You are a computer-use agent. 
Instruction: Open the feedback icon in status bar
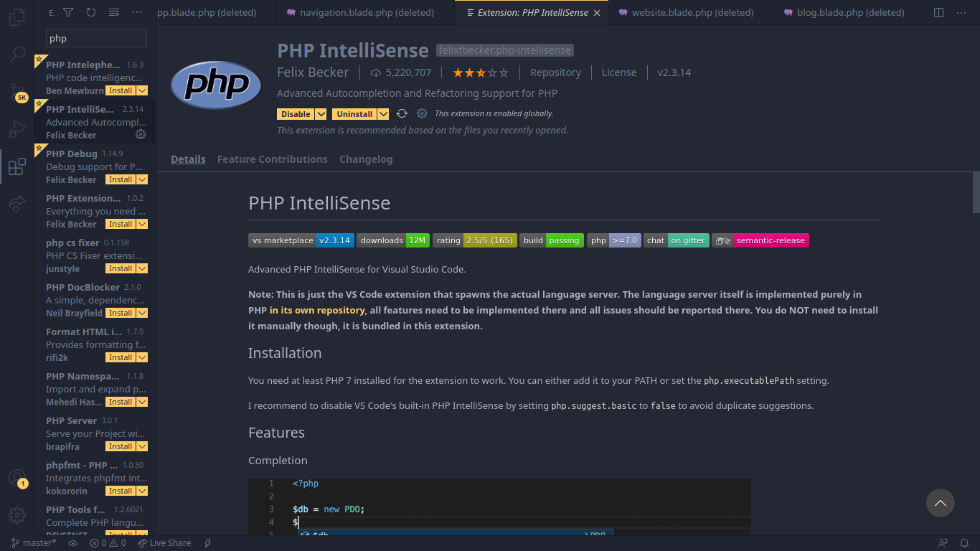(x=943, y=543)
